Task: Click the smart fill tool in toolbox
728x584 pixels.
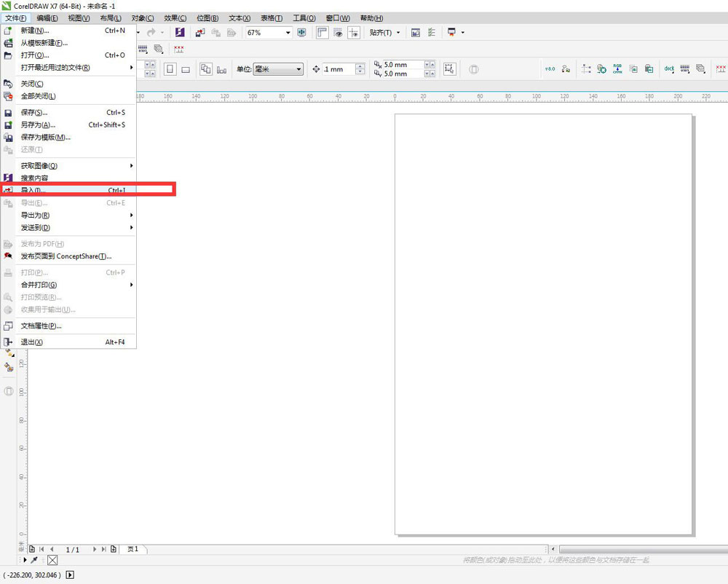Action: 9,368
